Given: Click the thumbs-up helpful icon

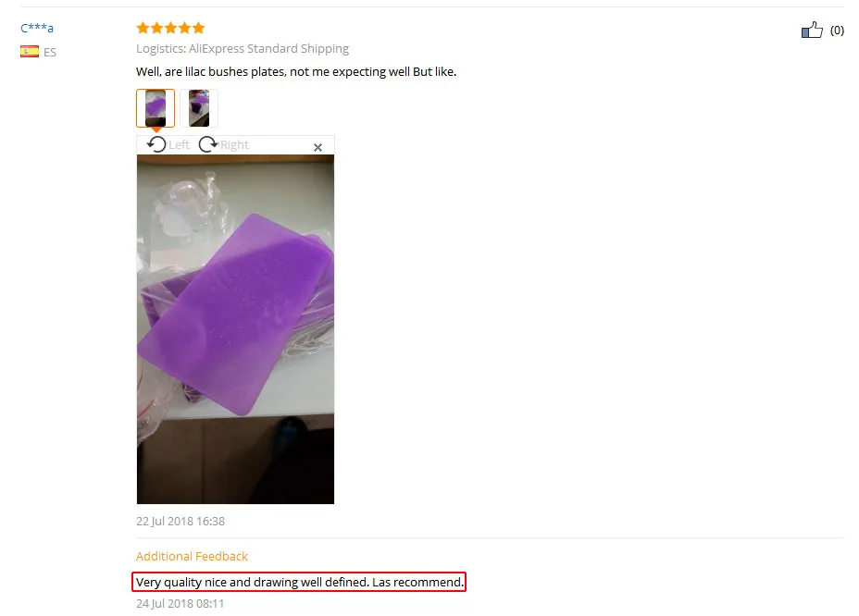Looking at the screenshot, I should click(812, 30).
